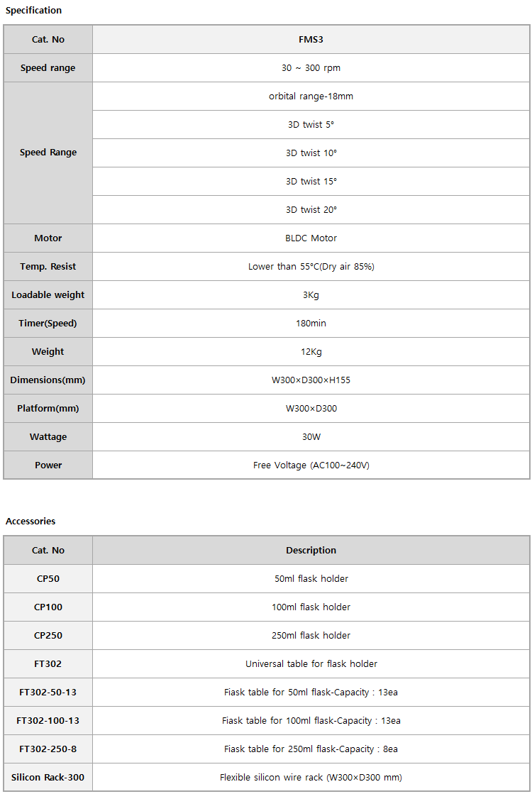The height and width of the screenshot is (794, 532).
Task: Select the W300×D300×H155 dimensions cell
Action: coord(311,380)
